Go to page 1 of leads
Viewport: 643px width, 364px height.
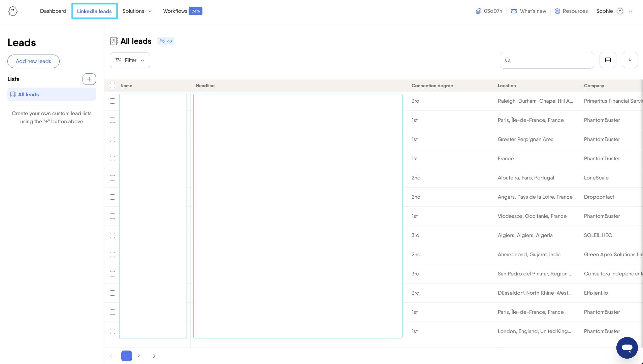(x=127, y=356)
